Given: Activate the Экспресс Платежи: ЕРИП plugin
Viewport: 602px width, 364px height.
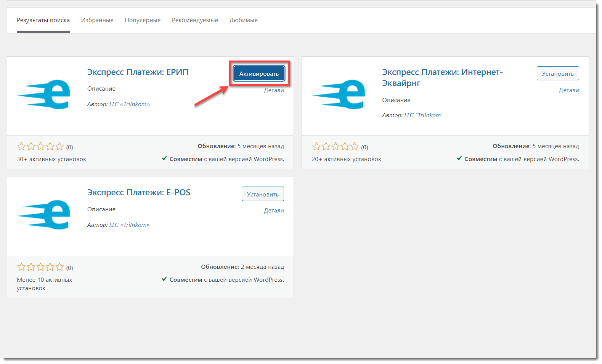Looking at the screenshot, I should (259, 73).
